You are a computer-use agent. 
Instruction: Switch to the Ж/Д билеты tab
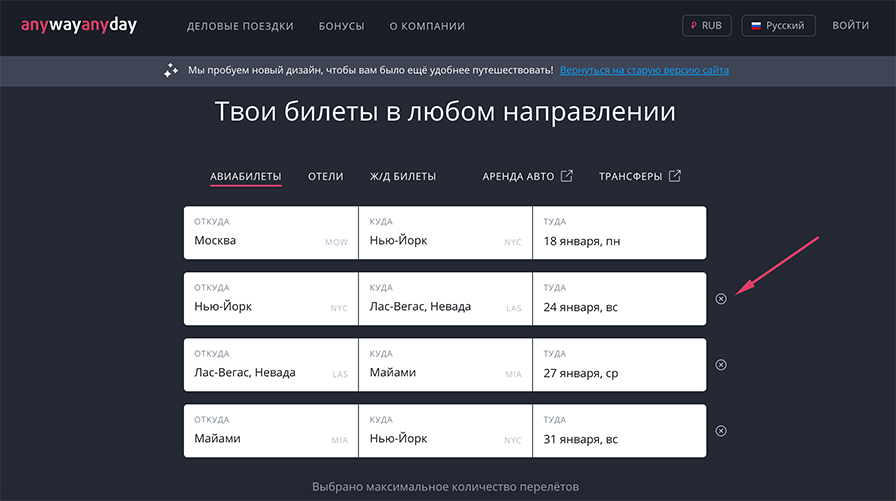coord(403,177)
